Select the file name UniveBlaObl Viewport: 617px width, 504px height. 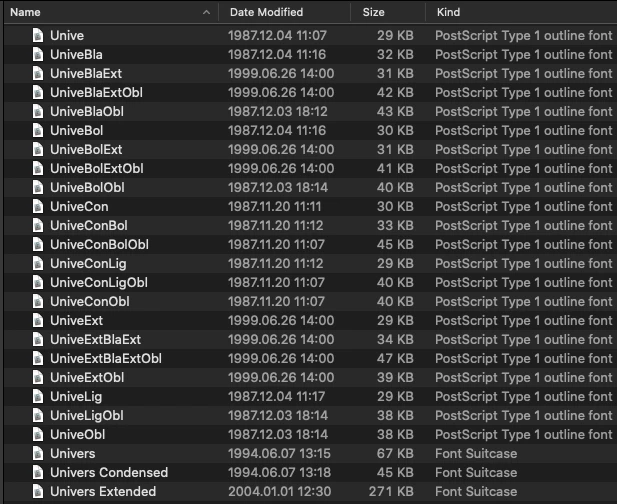coord(87,111)
